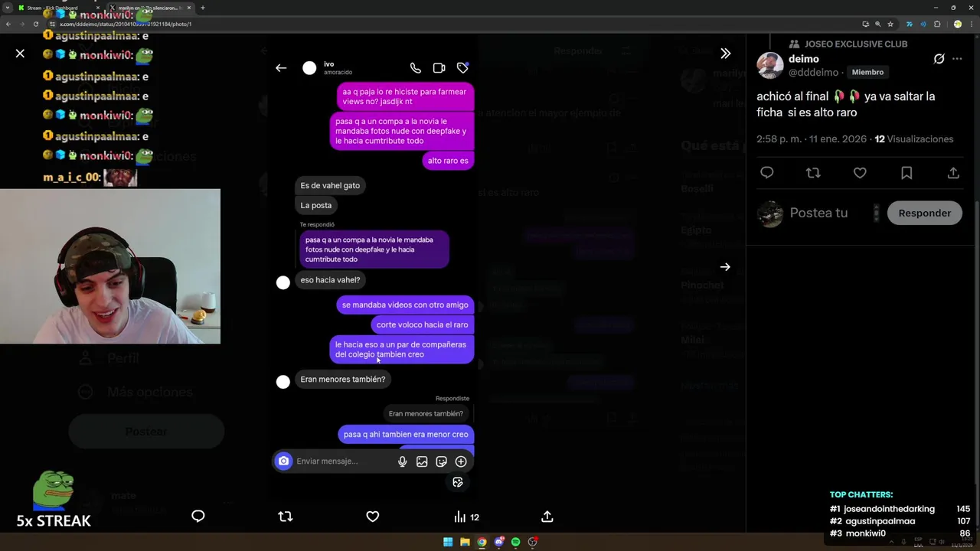Open the browser extensions puzzle icon
Screen dimensions: 980x551
tap(937, 24)
